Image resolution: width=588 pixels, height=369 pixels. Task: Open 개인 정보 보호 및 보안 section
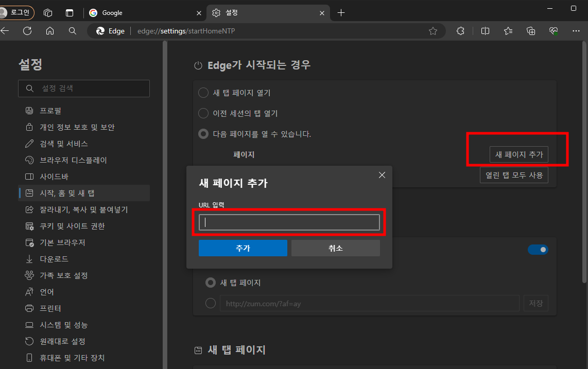(x=84, y=127)
